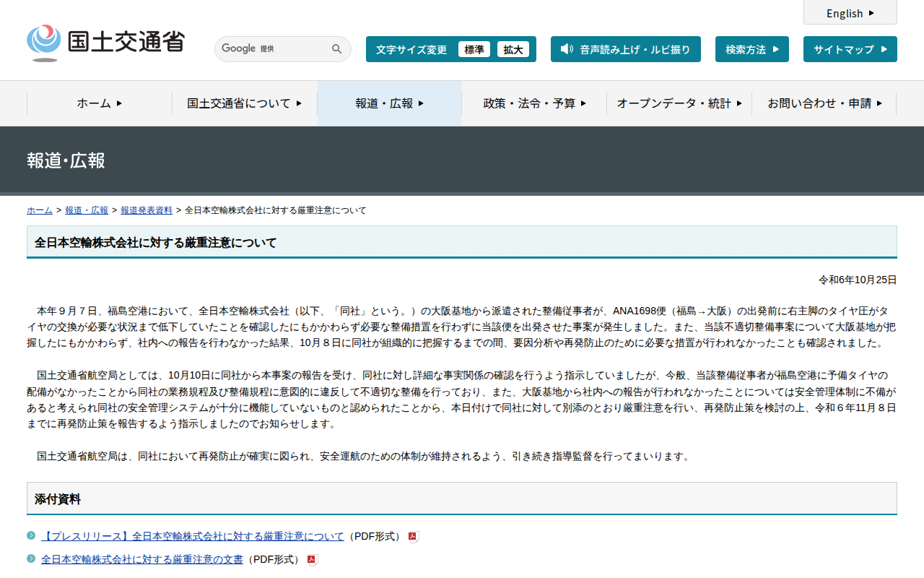Viewport: 924px width, 578px height.
Task: Open 政策・法令・予算 navigation menu
Action: (534, 103)
